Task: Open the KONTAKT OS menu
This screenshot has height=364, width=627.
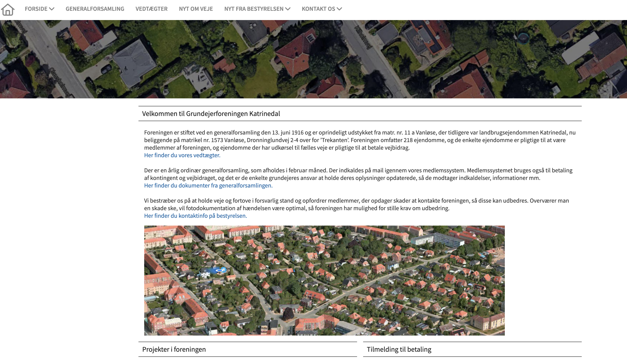Action: click(x=318, y=9)
